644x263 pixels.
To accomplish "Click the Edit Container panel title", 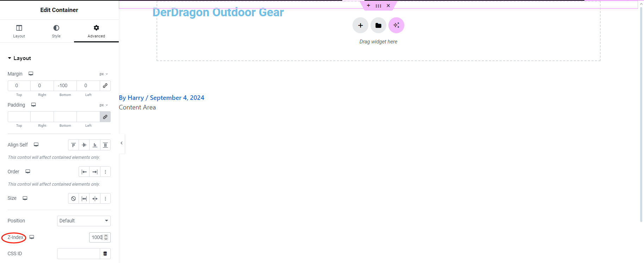I will (x=59, y=10).
